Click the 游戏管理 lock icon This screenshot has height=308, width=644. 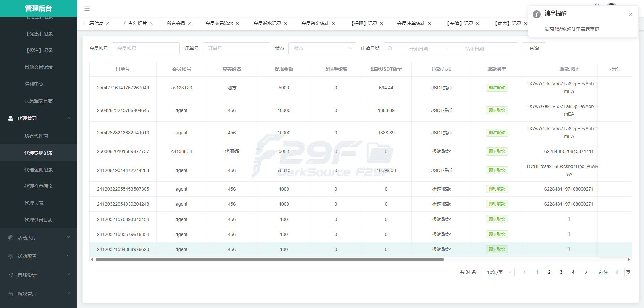point(11,294)
